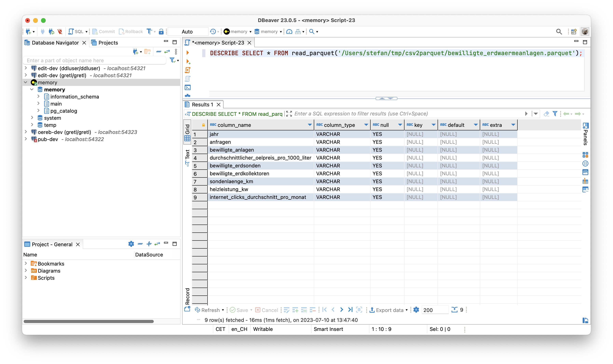The image size is (613, 364).
Task: Click the bewilligte_erdsonden cell
Action: tap(261, 166)
